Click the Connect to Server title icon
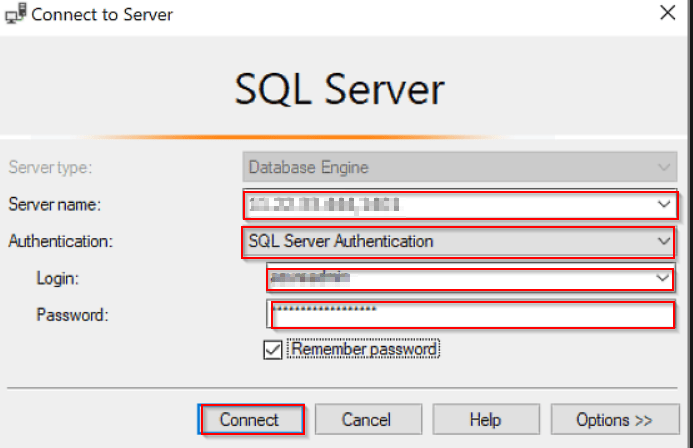Viewport: 693px width, 448px height. (16, 13)
